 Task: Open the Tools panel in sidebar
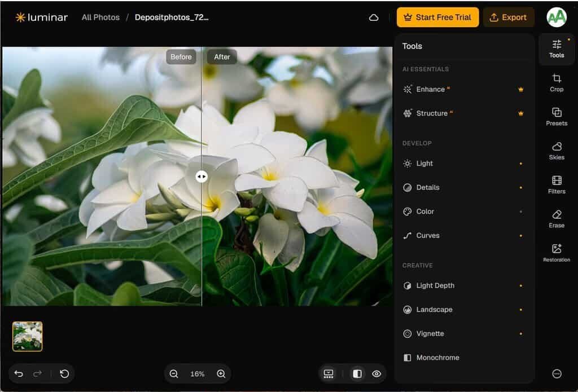tap(556, 49)
